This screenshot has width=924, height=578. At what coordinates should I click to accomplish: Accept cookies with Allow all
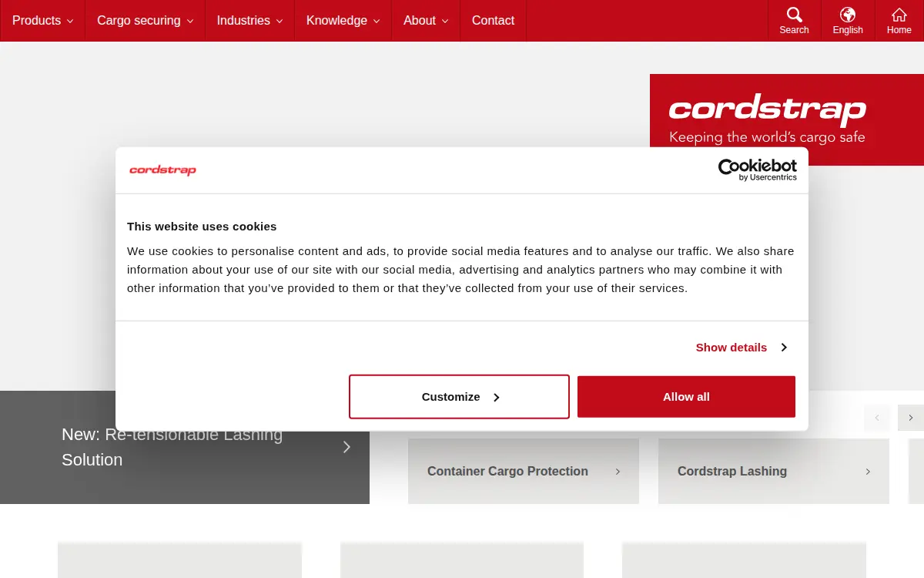686,397
